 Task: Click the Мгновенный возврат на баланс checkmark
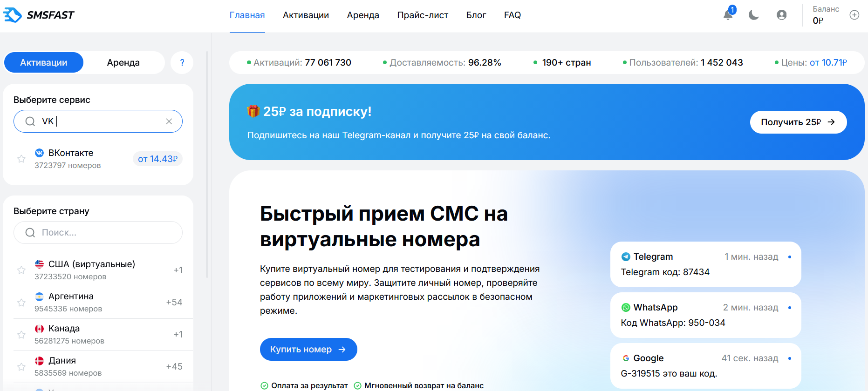[357, 385]
